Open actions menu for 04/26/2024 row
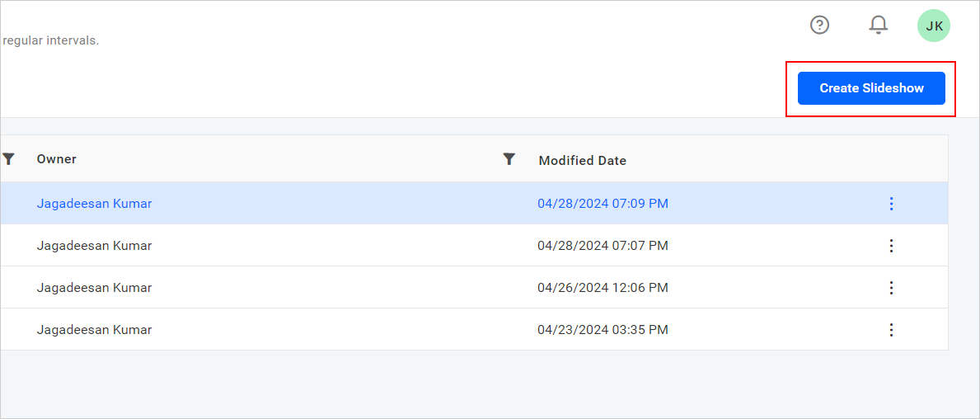The width and height of the screenshot is (980, 419). [x=891, y=288]
